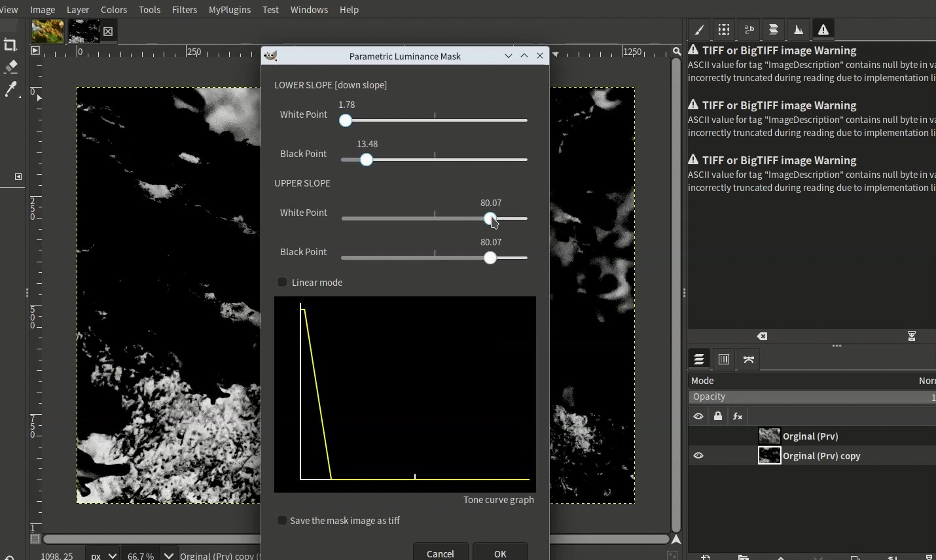
Task: Enable the Linear mode checkbox
Action: click(282, 282)
